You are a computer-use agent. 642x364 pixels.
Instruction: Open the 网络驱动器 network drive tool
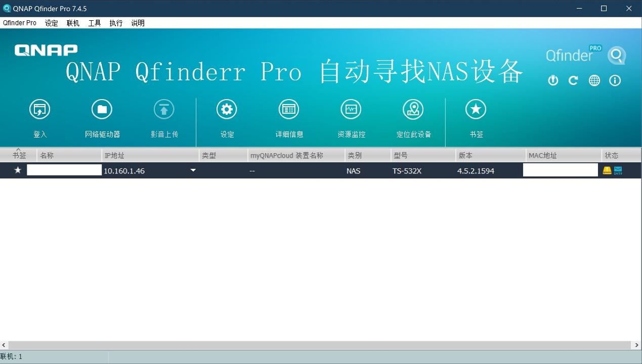tap(102, 109)
